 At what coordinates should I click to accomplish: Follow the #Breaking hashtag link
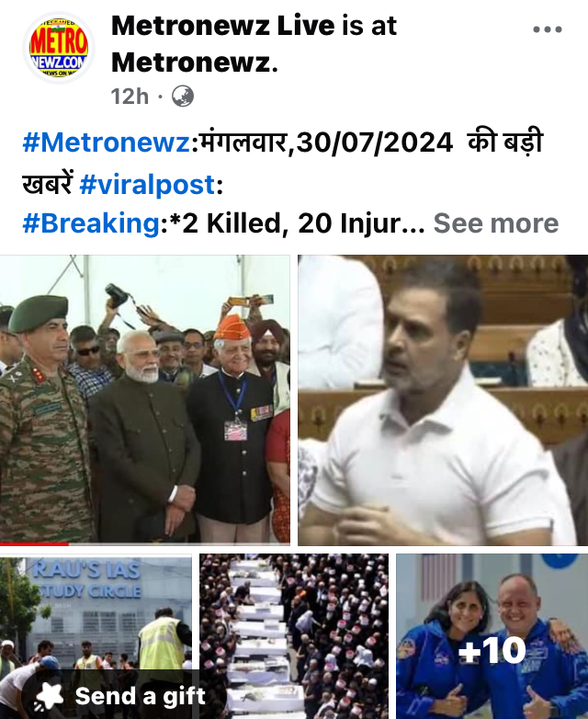91,223
